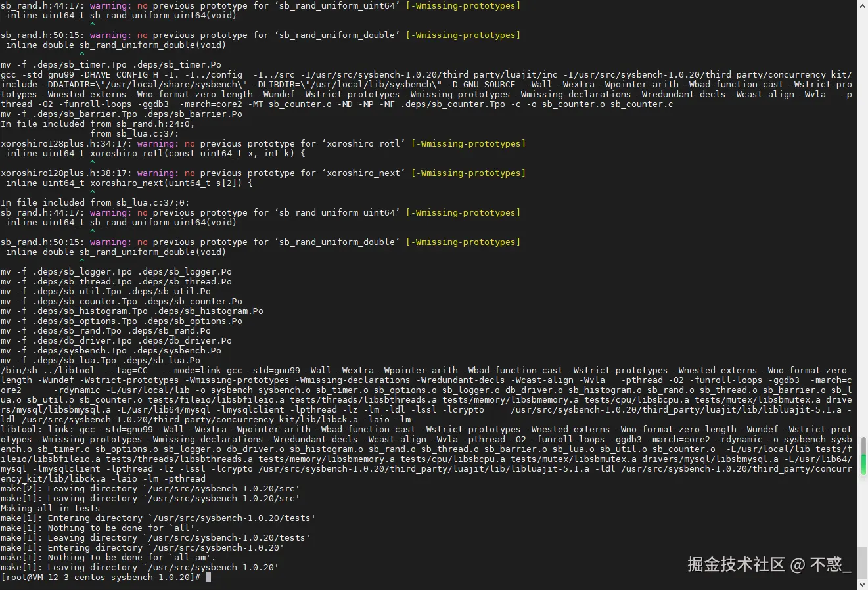Click the '[root@VM-12-3-centos sysbench-1.0.20]#' prompt text
The height and width of the screenshot is (590, 868).
(101, 577)
